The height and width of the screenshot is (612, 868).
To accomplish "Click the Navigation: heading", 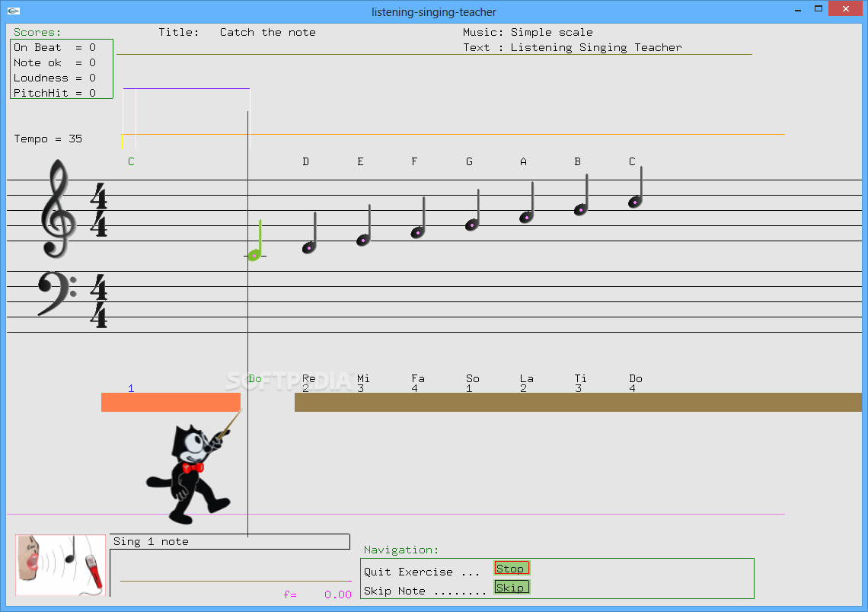I will (400, 550).
